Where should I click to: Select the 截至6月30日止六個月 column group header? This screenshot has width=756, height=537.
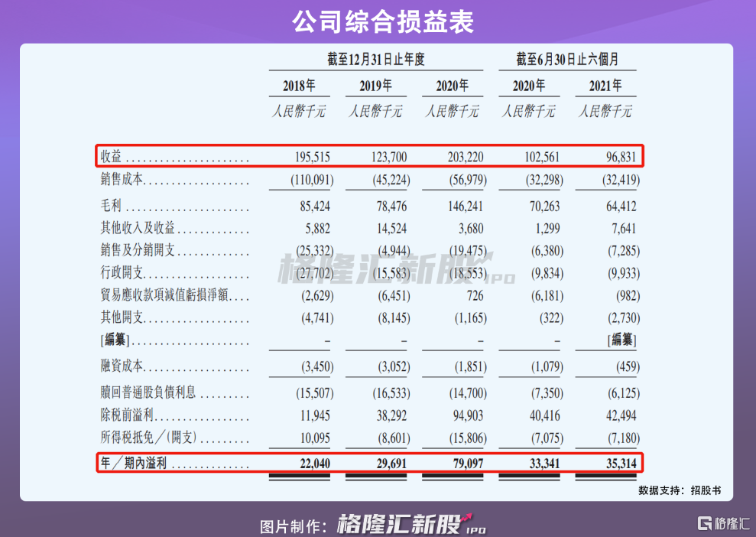(x=567, y=60)
